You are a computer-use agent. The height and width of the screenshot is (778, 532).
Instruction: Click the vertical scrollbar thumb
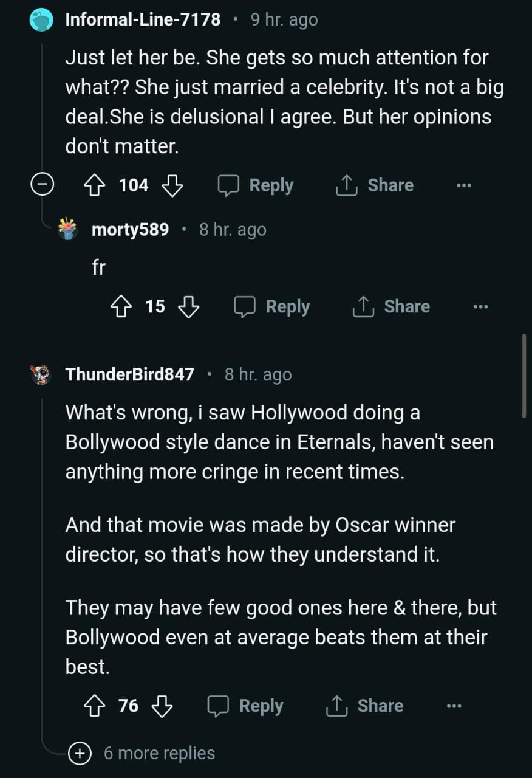click(523, 375)
